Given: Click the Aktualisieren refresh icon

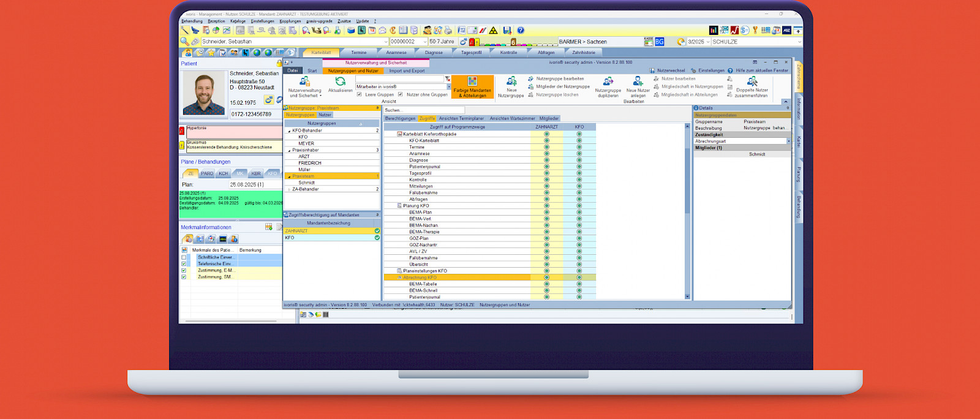Looking at the screenshot, I should coord(340,81).
